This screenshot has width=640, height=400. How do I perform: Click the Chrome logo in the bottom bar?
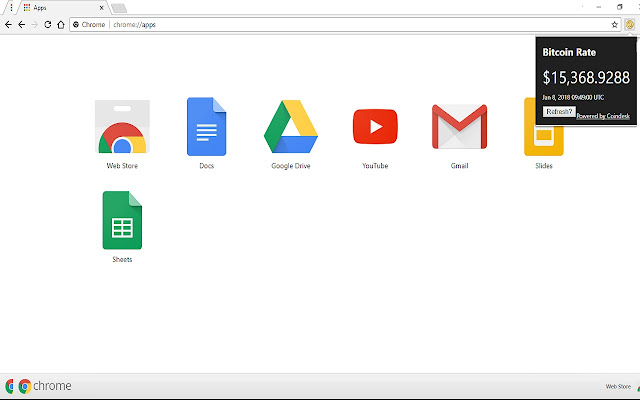(x=25, y=386)
